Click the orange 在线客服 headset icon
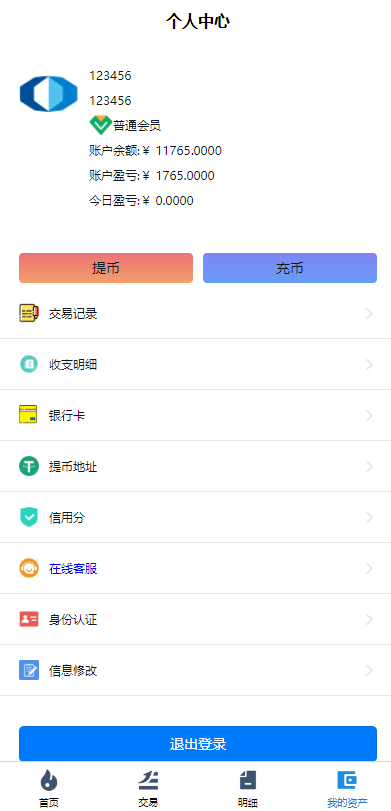 [x=29, y=568]
